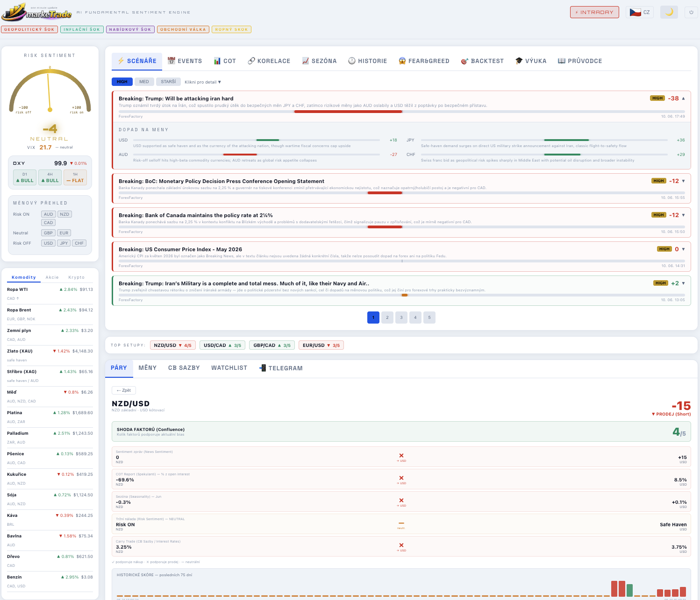The image size is (700, 600).
Task: Open the Backtest tab
Action: pyautogui.click(x=483, y=61)
